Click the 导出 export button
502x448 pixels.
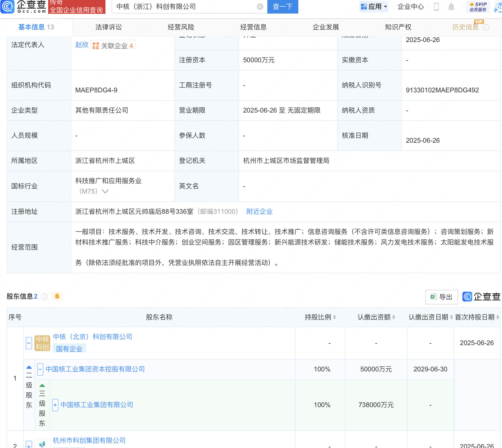[442, 297]
